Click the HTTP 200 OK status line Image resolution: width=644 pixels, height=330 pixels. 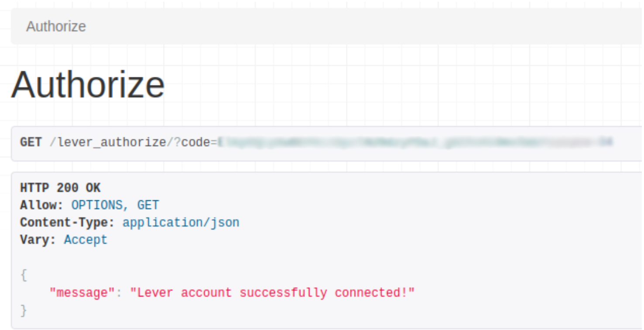pyautogui.click(x=60, y=188)
